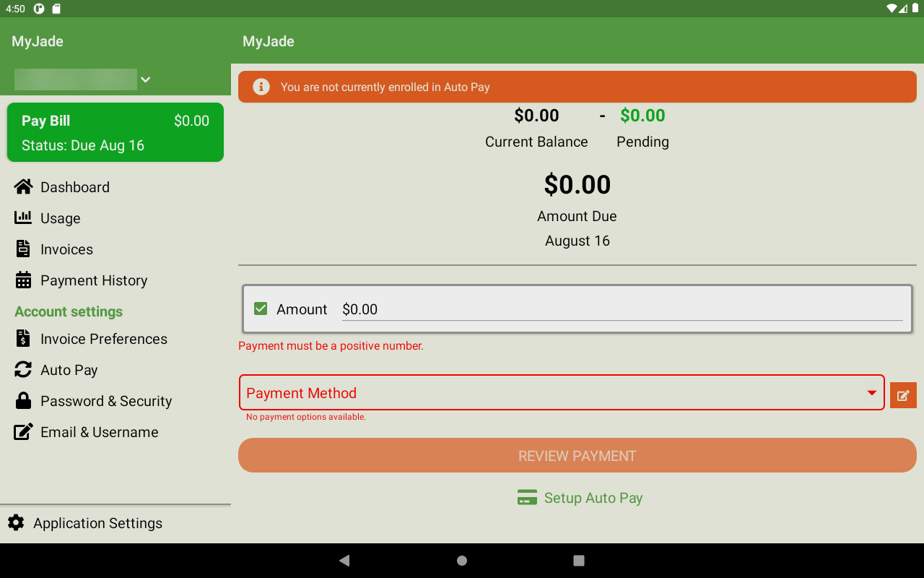Screen dimensions: 924x578
Task: Click the Invoice Preferences dollar document icon
Action: 23,338
